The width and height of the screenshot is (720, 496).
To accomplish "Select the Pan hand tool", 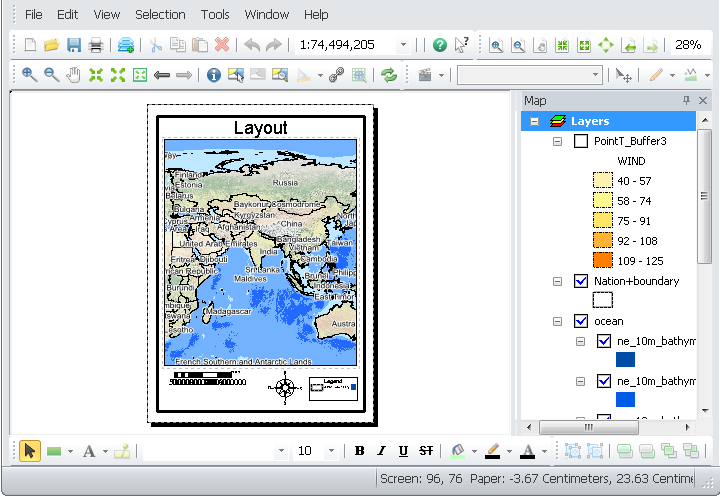I will (x=73, y=75).
